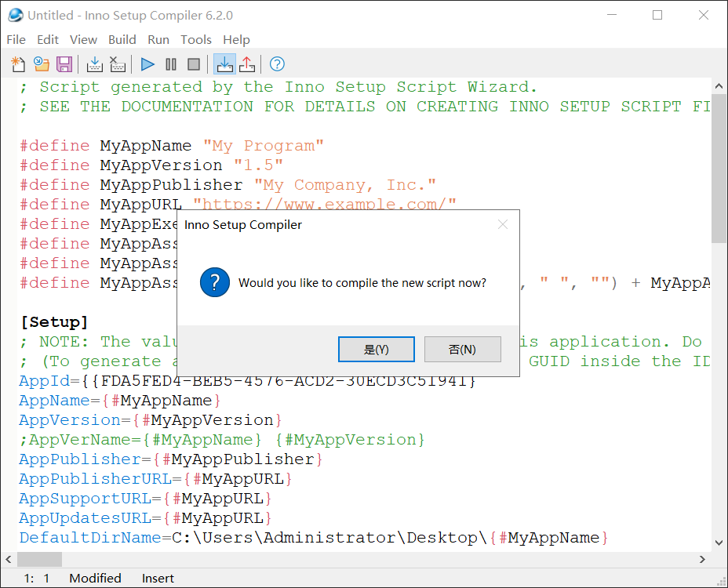
Task: Open the View menu
Action: 84,40
